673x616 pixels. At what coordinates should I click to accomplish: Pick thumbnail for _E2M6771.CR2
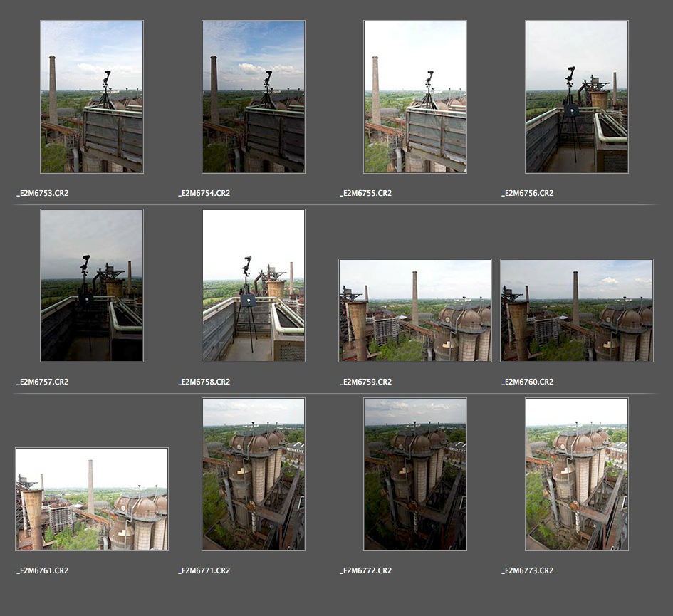point(254,474)
